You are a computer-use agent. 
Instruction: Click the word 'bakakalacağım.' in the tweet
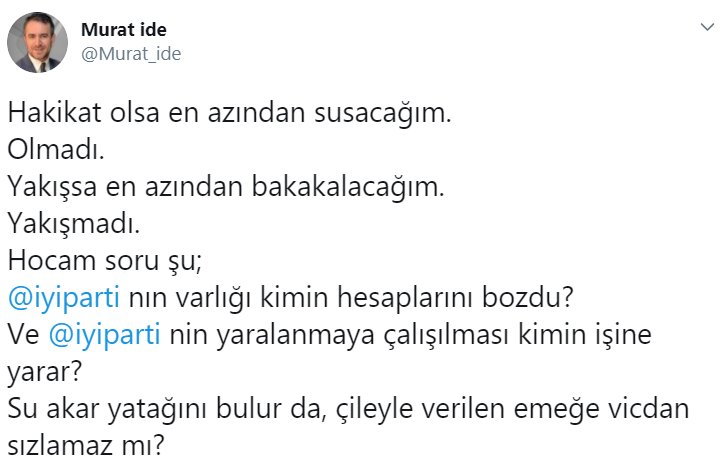pyautogui.click(x=348, y=187)
